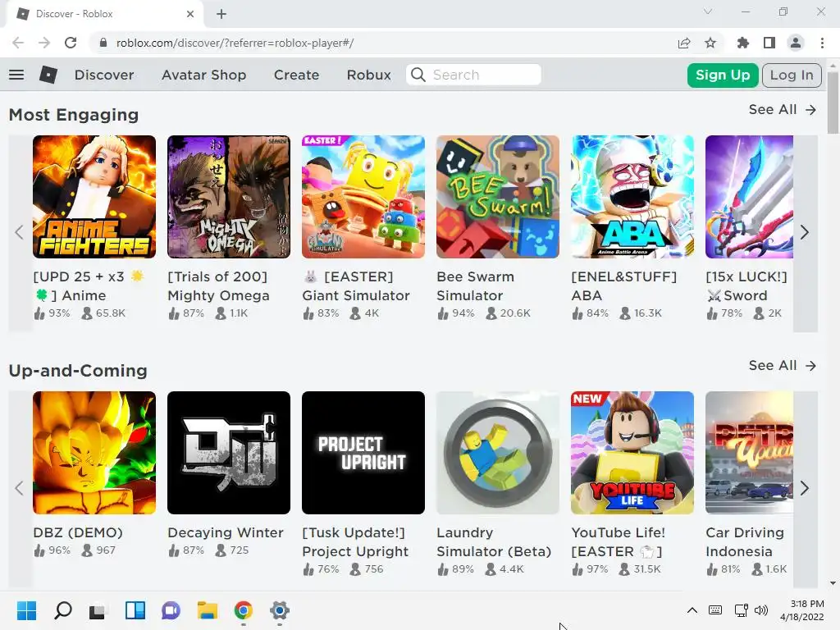The width and height of the screenshot is (840, 630).
Task: Open the network tray icon
Action: point(742,610)
